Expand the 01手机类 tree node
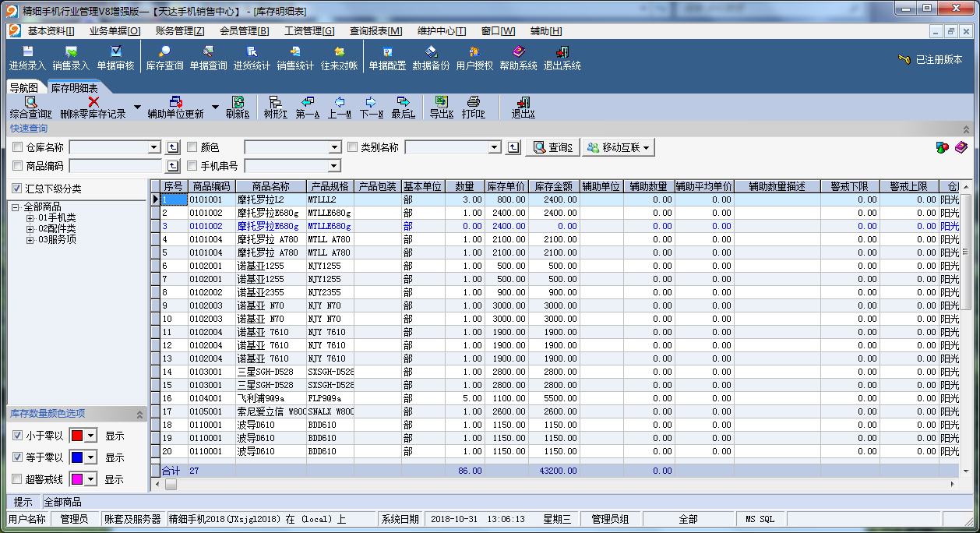The height and width of the screenshot is (533, 980). (x=30, y=218)
